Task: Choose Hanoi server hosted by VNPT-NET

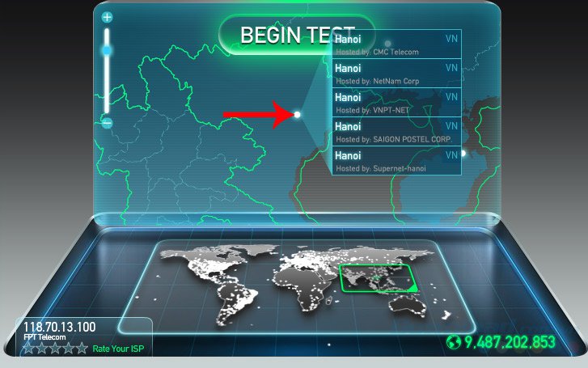Action: pos(397,103)
